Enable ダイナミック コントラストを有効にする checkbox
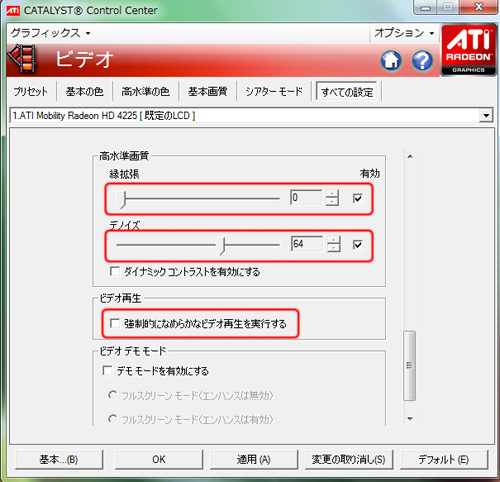 tap(115, 271)
